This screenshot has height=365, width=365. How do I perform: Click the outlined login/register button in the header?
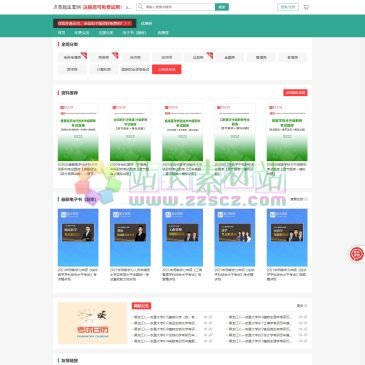(x=288, y=7)
